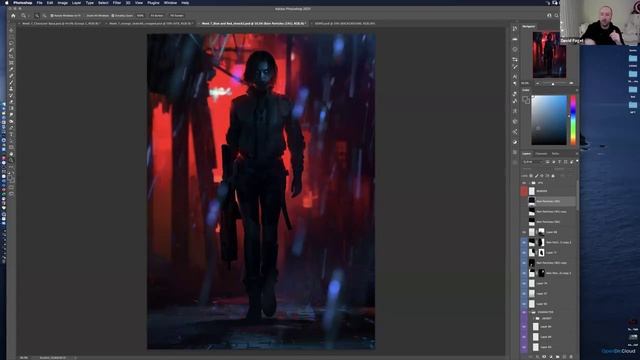Select the Crop tool
The image size is (640, 360).
[x=11, y=56]
